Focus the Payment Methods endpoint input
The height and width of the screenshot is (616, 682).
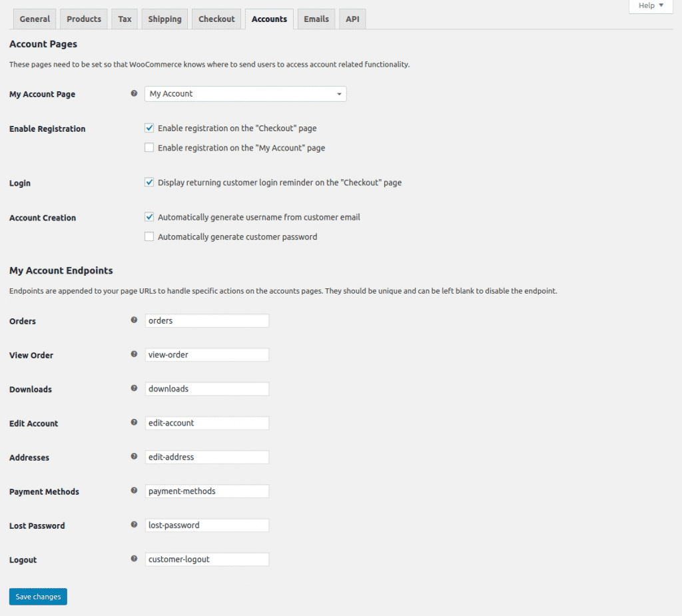(207, 491)
